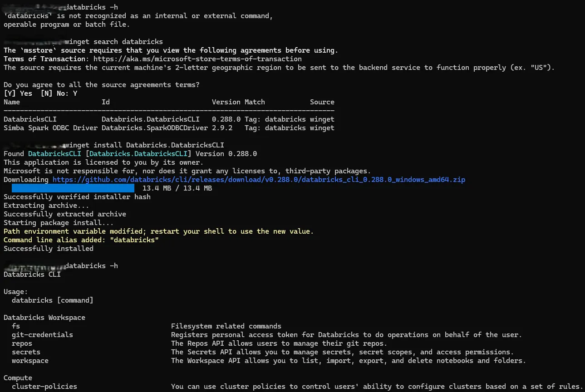
Task: Click the cyan DatabricksCLI name in Found line
Action: [54, 154]
